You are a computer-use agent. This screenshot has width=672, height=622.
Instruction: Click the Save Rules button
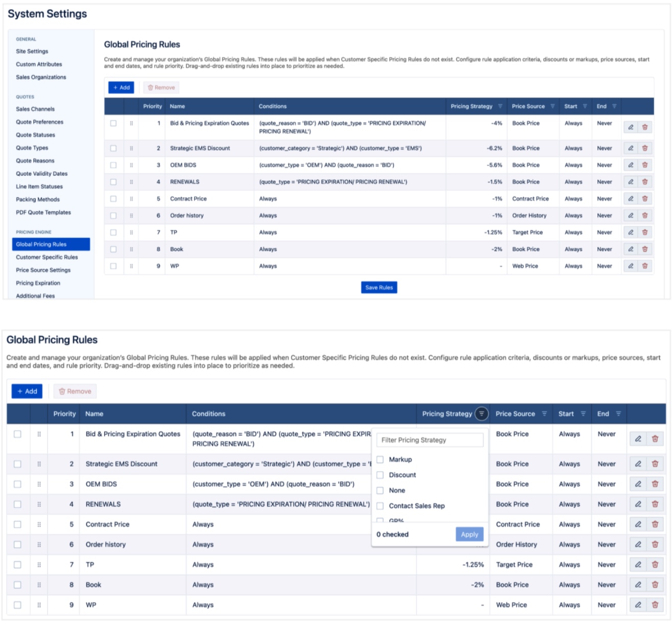pyautogui.click(x=379, y=287)
